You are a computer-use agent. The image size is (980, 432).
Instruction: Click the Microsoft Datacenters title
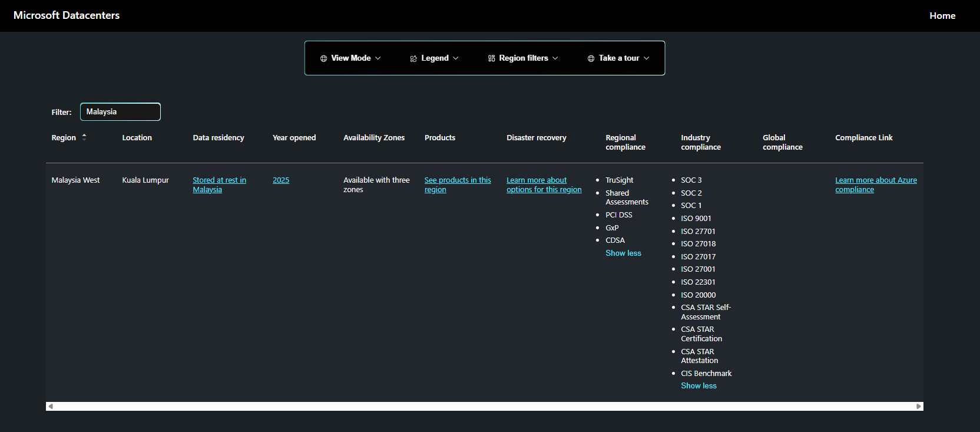pos(67,15)
